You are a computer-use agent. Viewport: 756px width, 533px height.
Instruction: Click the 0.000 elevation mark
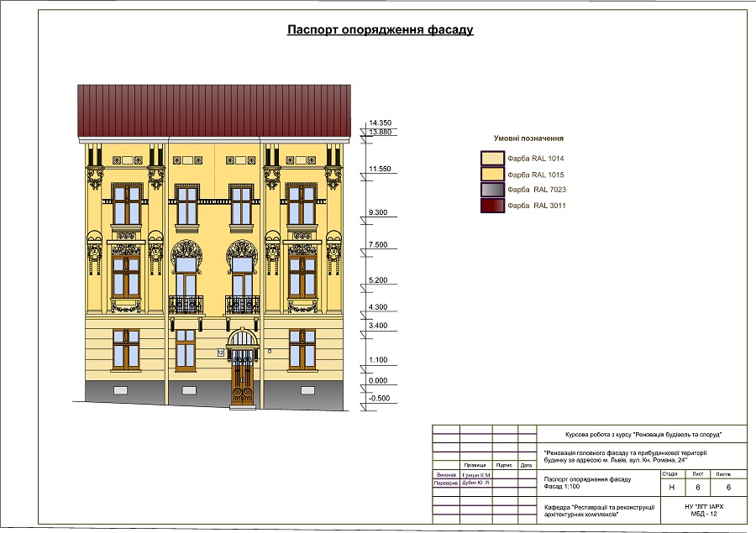[x=378, y=381]
